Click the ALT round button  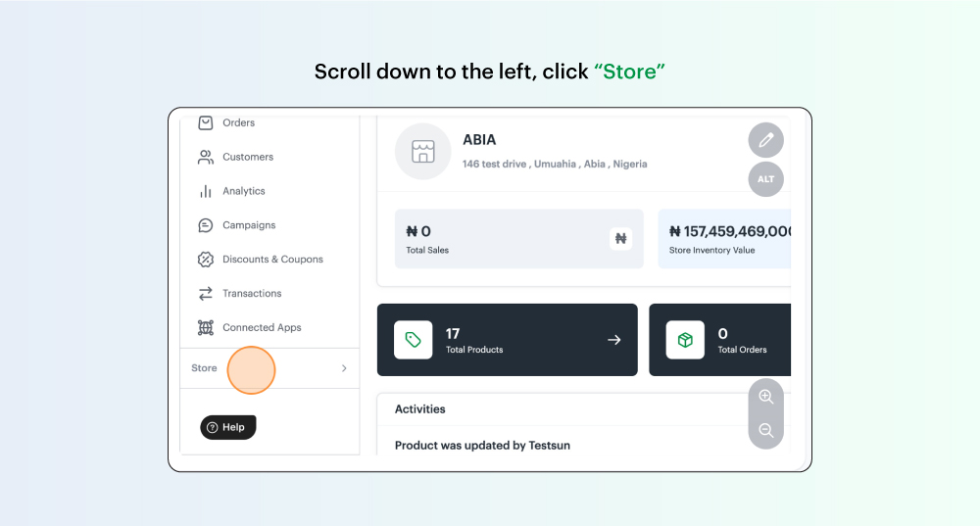coord(765,179)
